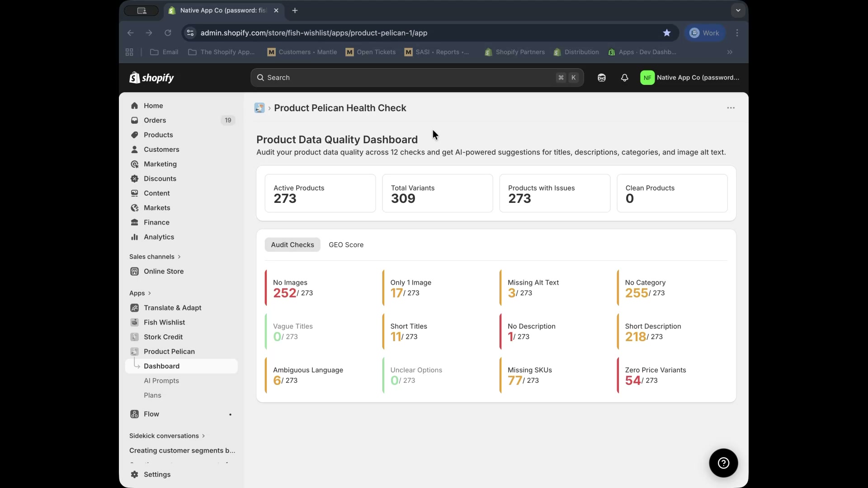Viewport: 868px width, 488px height.
Task: Open the help bubble in bottom-right corner
Action: 723,463
